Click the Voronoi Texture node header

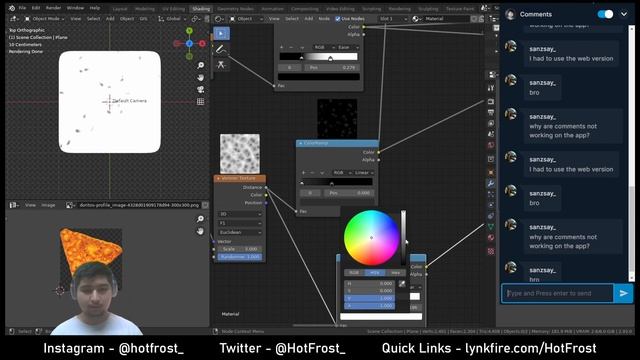240,178
